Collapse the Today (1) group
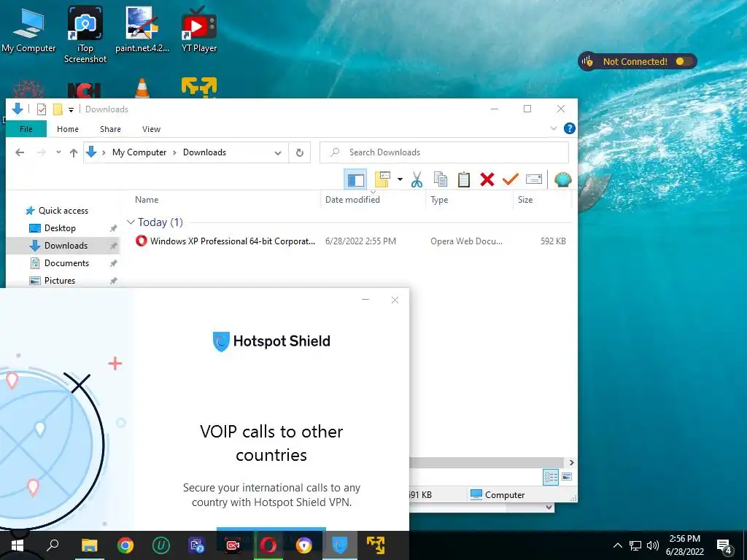This screenshot has width=747, height=560. 131,222
